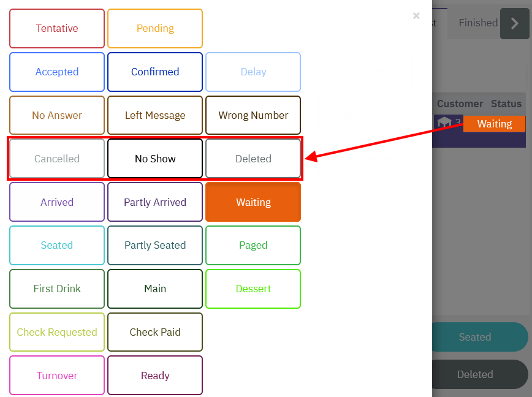Set the status to Dessert

(x=253, y=289)
